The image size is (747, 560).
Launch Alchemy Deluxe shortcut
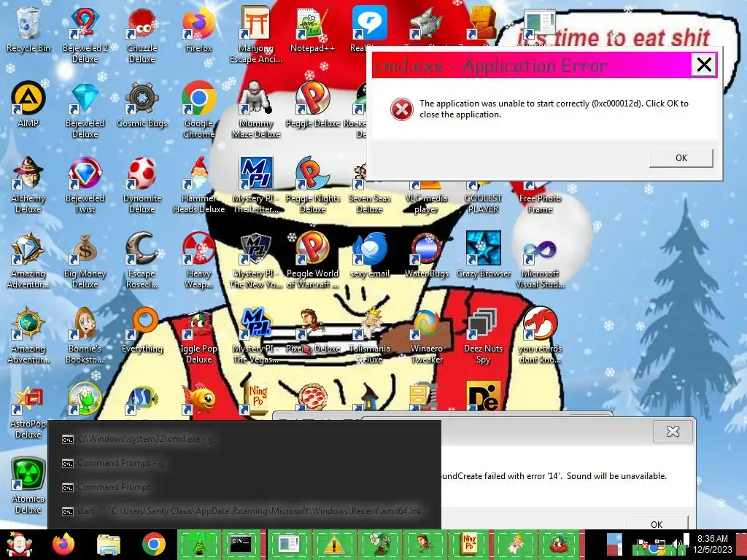click(28, 186)
